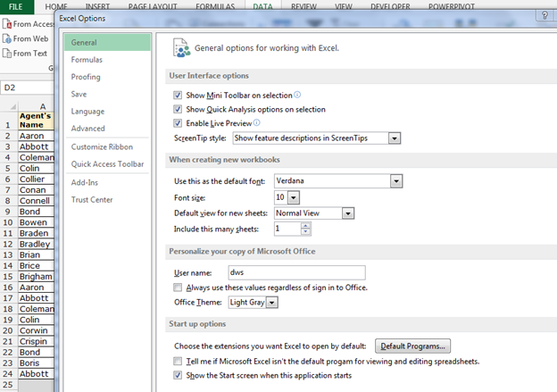This screenshot has height=392, width=557.
Task: Select the cell containing Bowen
Action: click(x=37, y=222)
